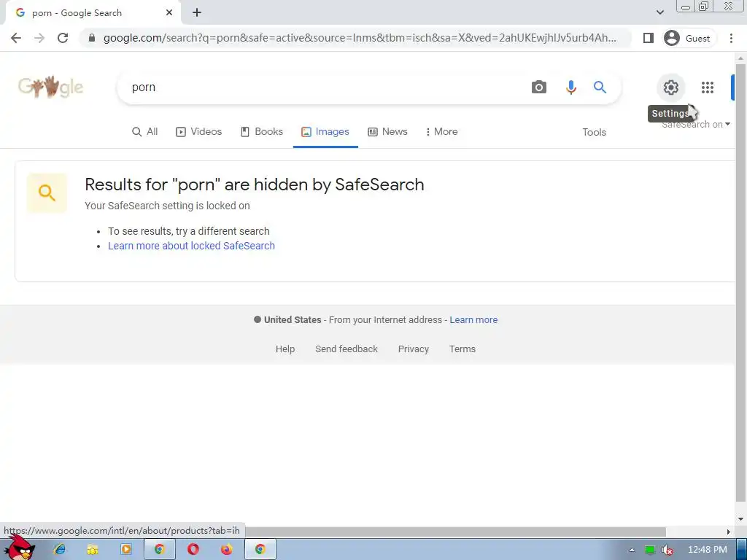747x560 pixels.
Task: Open the Privacy footer link
Action: click(414, 349)
